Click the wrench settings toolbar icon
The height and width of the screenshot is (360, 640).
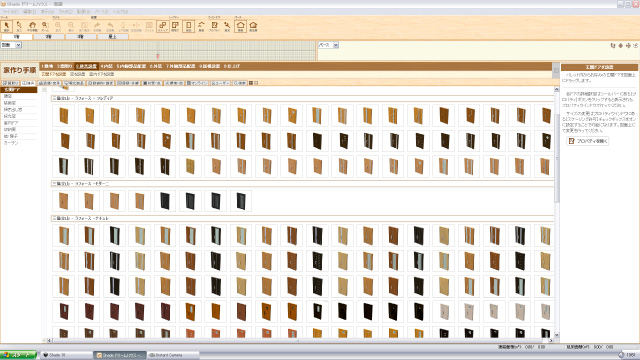(227, 26)
